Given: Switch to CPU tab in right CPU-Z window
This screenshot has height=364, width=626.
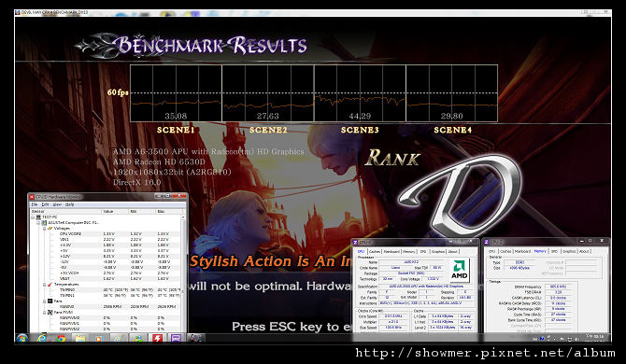Looking at the screenshot, I should (492, 251).
